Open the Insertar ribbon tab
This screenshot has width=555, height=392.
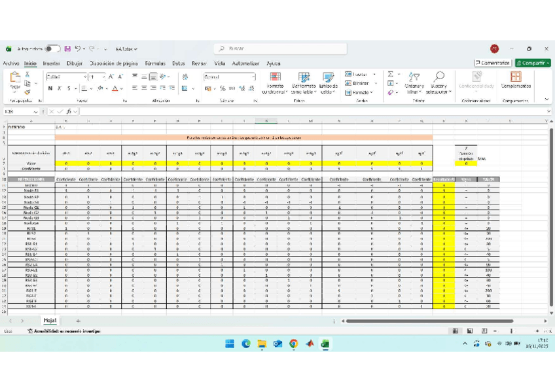(x=52, y=63)
